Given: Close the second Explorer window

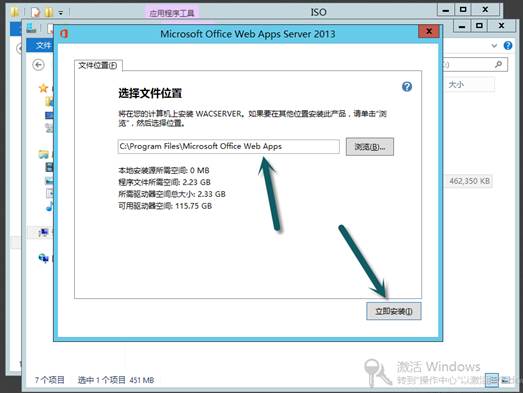Looking at the screenshot, I should pos(501,26).
